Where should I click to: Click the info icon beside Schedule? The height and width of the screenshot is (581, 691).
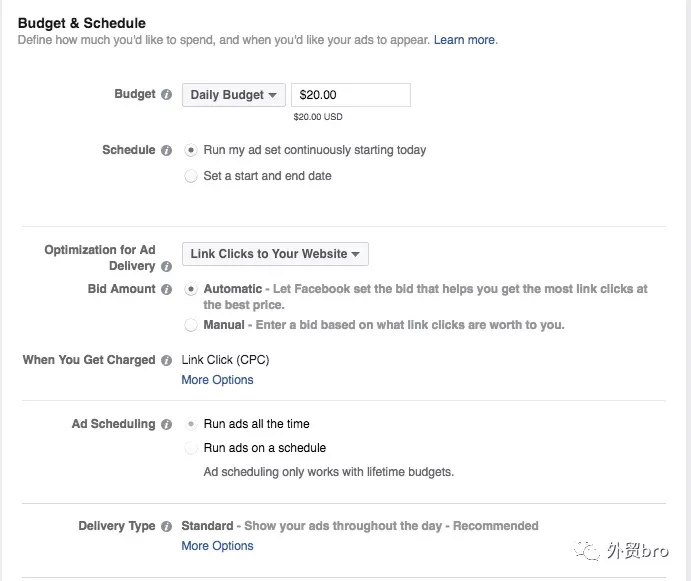pos(166,150)
